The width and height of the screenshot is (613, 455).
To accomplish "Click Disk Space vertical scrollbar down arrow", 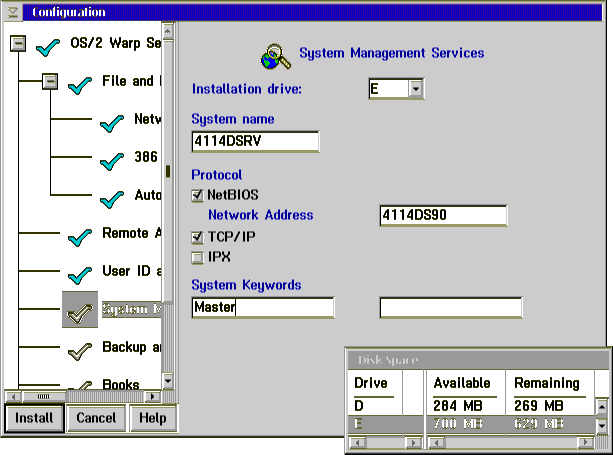I will pyautogui.click(x=602, y=425).
